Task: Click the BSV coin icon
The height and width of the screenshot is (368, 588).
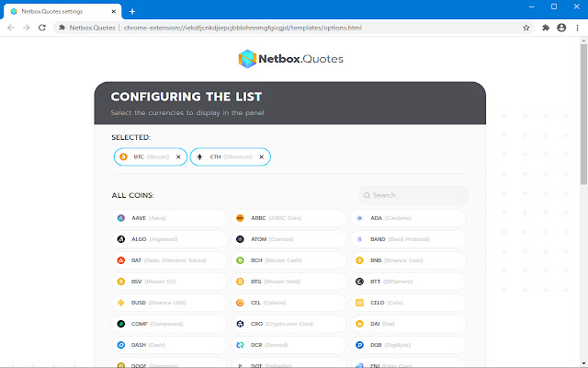Action: (120, 282)
